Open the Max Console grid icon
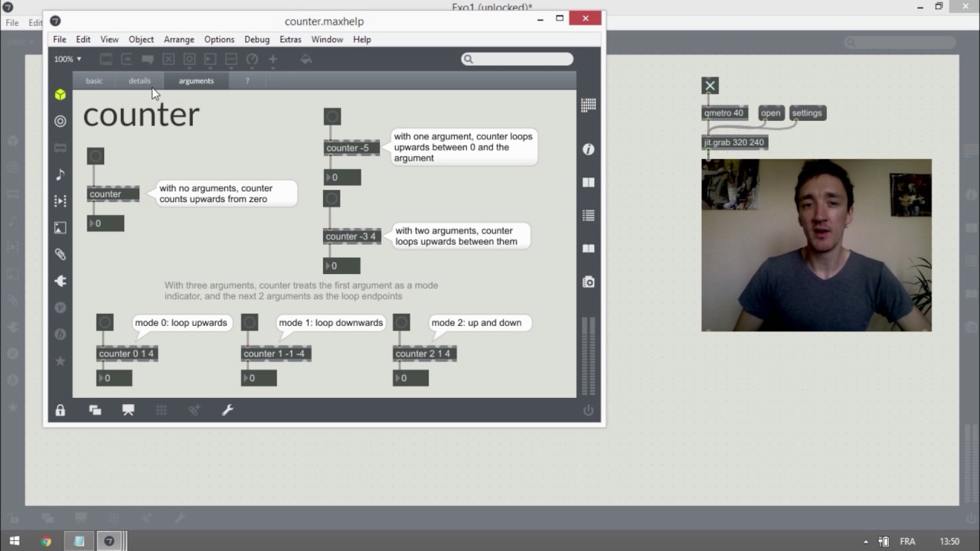The height and width of the screenshot is (551, 980). (x=588, y=106)
